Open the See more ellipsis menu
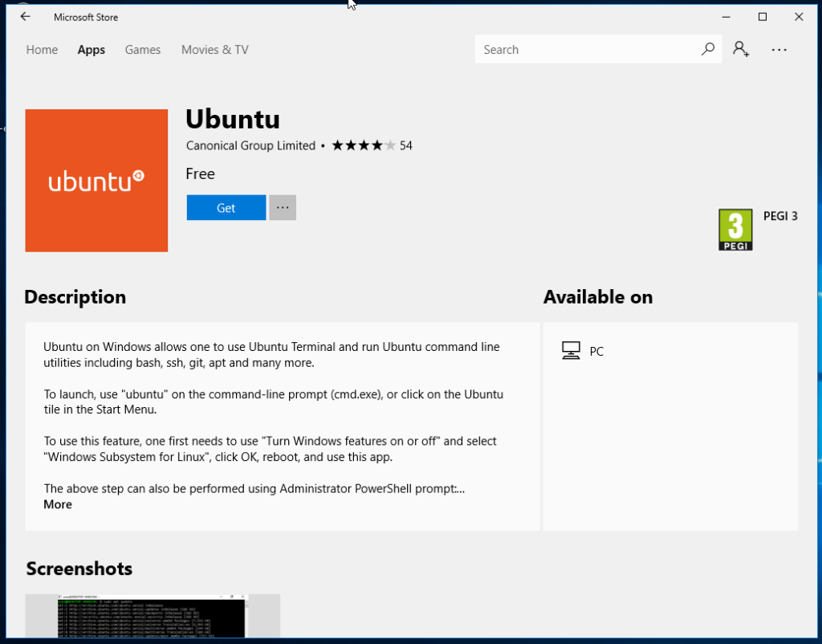This screenshot has height=644, width=822. (779, 50)
